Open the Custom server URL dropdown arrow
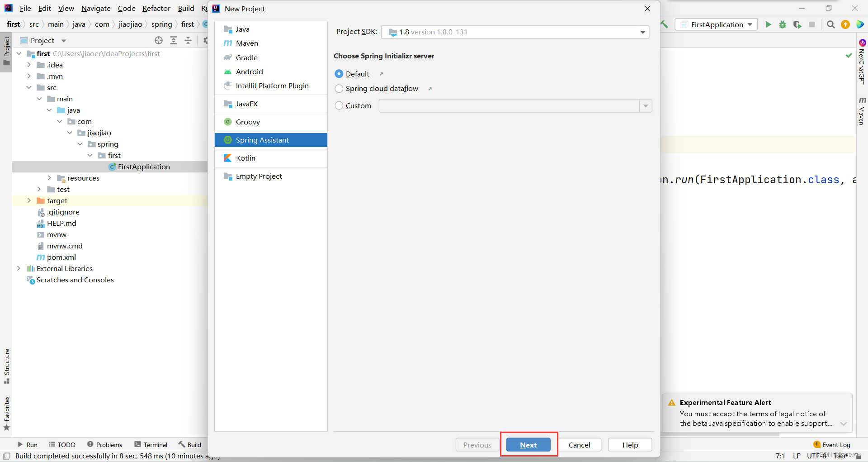This screenshot has height=462, width=868. 646,106
